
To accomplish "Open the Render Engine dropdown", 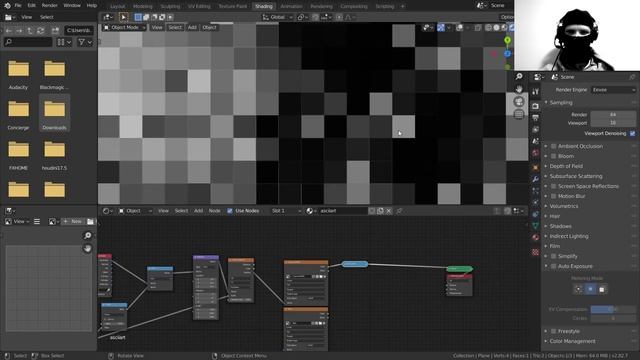I will tap(613, 90).
